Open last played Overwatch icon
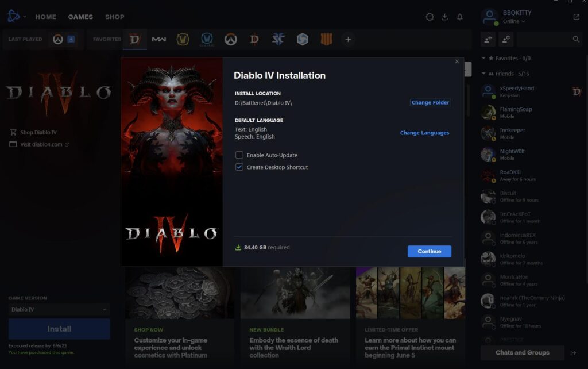Viewport: 588px width, 369px height. tap(58, 39)
